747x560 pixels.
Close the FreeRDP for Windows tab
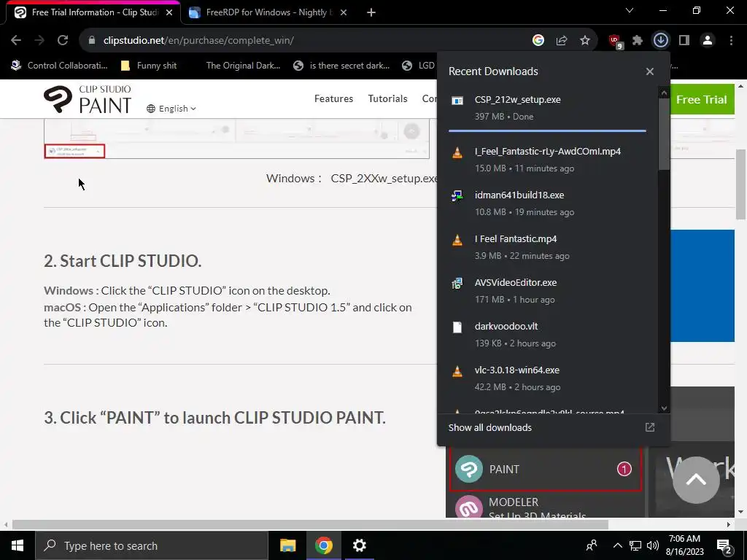(x=344, y=12)
